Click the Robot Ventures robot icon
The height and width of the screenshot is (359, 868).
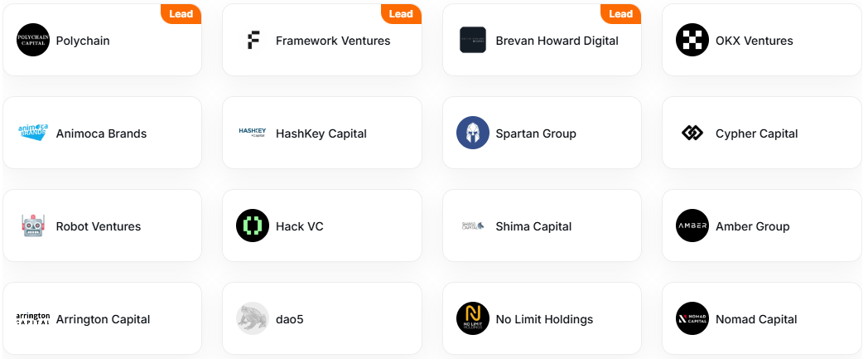(x=33, y=226)
